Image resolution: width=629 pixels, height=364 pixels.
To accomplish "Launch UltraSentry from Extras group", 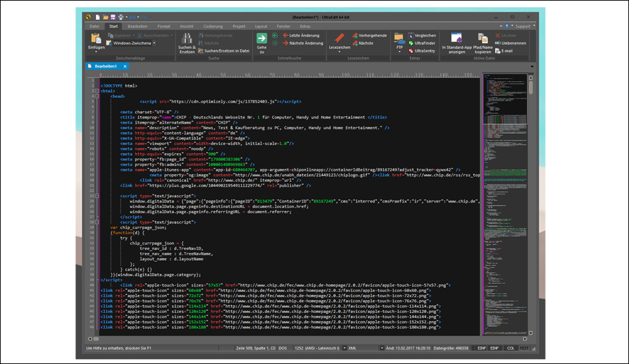I will (x=422, y=51).
